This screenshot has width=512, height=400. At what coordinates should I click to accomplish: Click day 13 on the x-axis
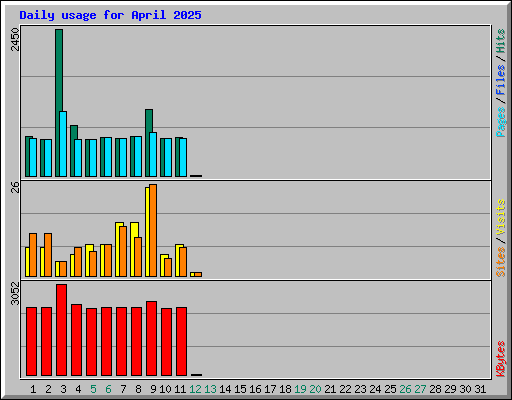[x=210, y=389]
